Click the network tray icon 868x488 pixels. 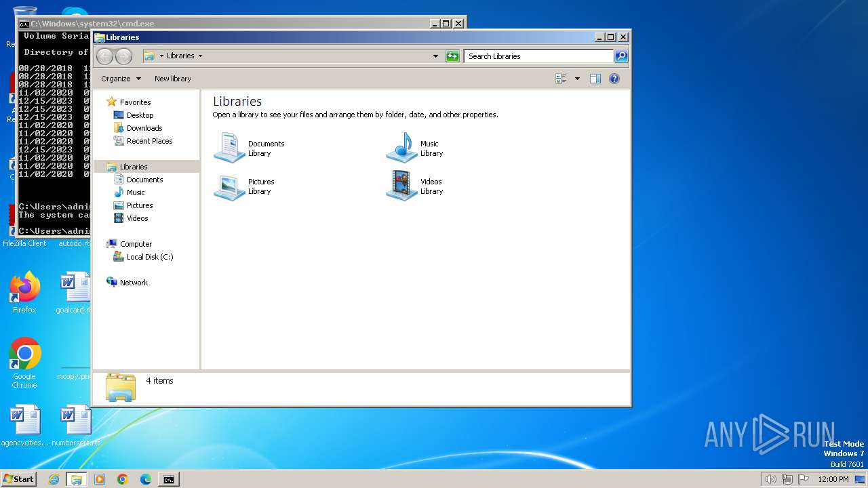coord(787,479)
